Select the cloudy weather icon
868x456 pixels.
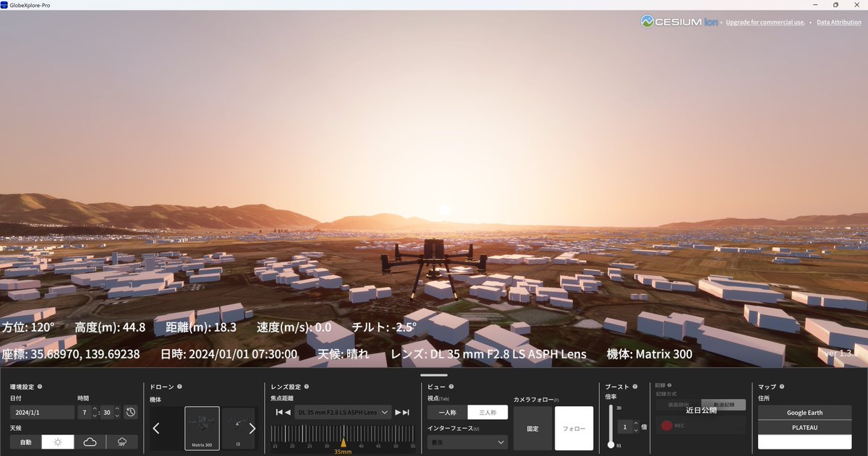click(88, 442)
